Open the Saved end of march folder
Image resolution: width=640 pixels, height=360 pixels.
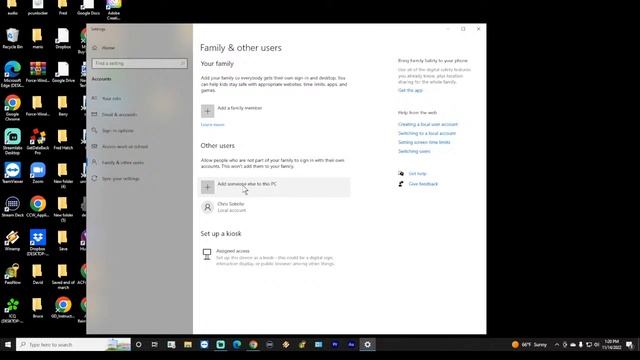coord(63,276)
